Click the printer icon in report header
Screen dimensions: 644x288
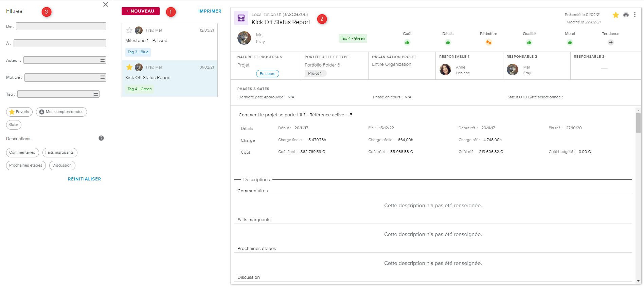626,15
